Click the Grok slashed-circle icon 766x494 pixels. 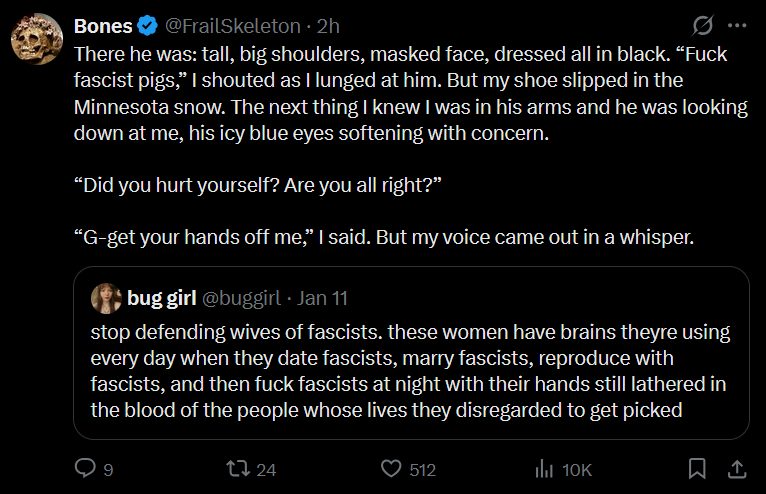click(701, 24)
